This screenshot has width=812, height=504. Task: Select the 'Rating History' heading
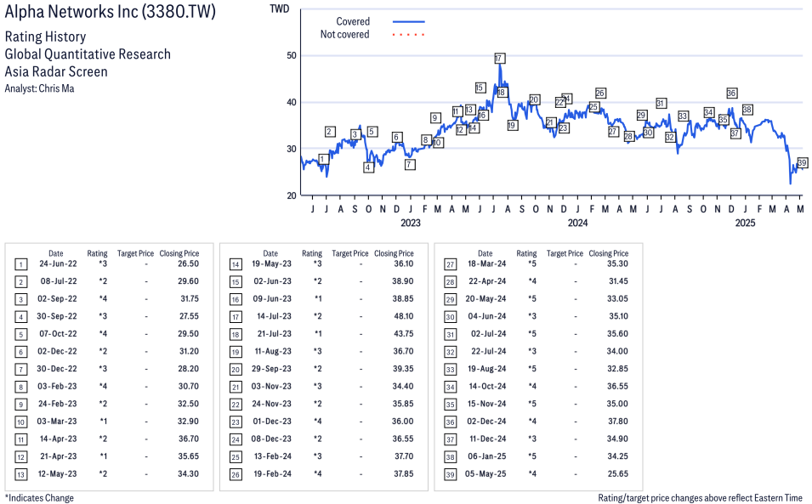point(46,37)
